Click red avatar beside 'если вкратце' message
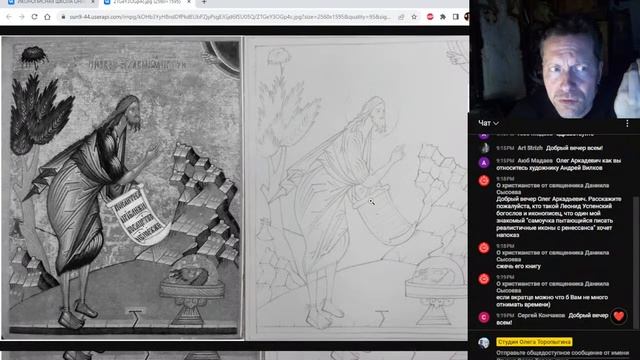 point(484,279)
